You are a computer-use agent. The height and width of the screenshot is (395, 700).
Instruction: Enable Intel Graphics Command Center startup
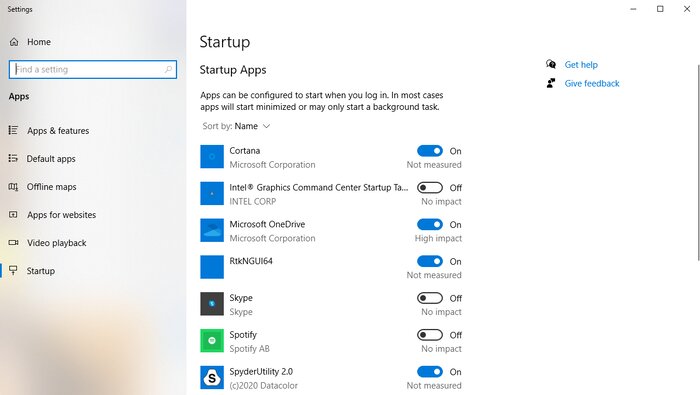[430, 187]
